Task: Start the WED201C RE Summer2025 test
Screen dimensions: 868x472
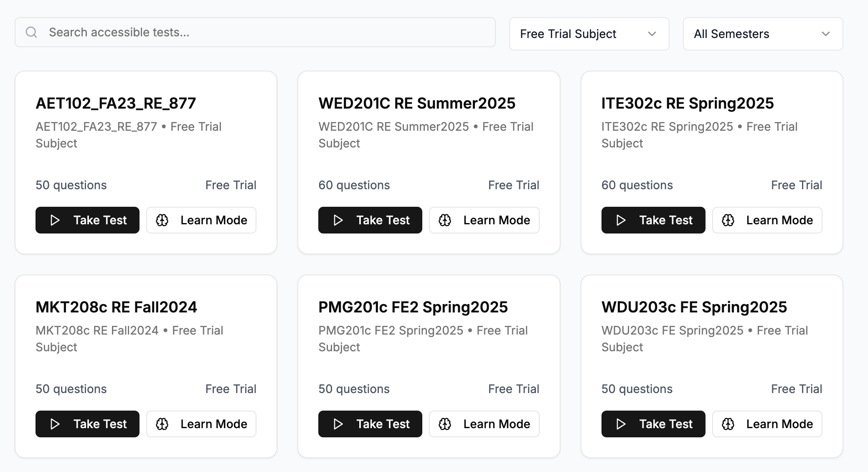Action: click(370, 220)
